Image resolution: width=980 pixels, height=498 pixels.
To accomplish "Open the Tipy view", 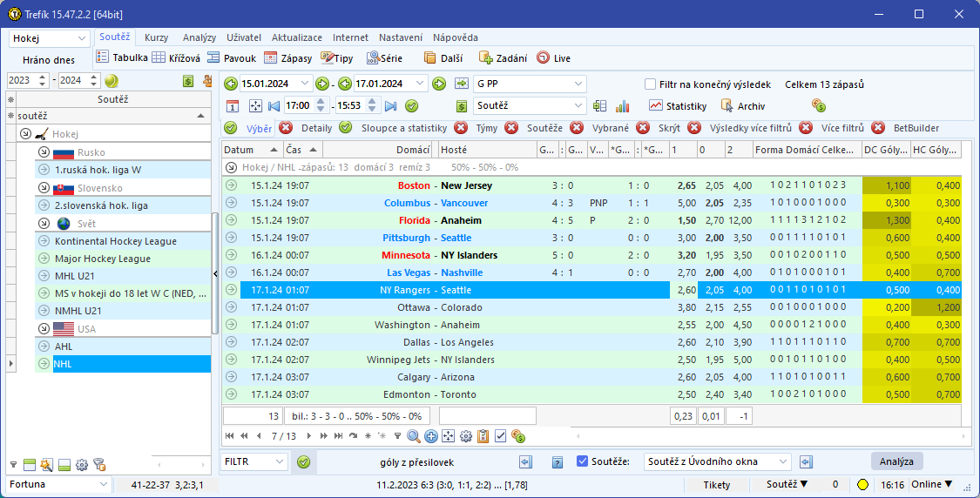I will click(x=337, y=58).
